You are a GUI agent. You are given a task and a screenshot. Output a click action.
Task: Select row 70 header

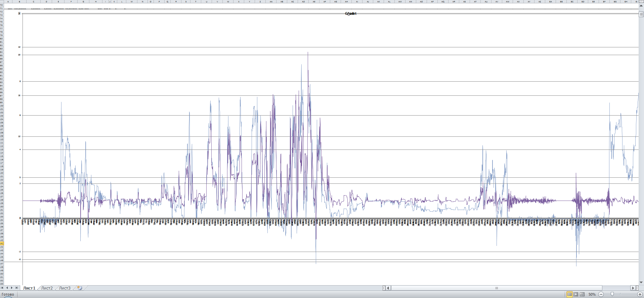(2, 5)
